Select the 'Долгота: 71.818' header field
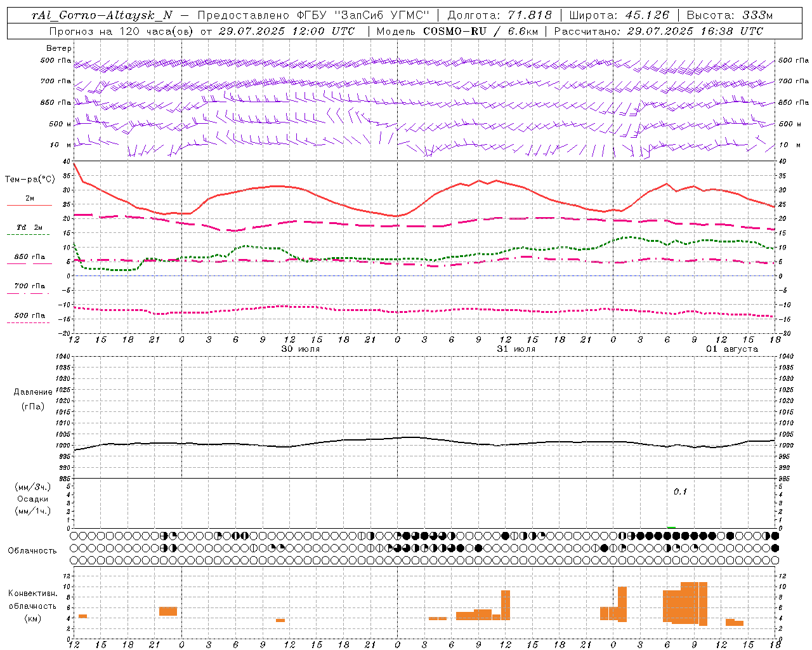Viewport: 812px width, 650px height. point(500,15)
